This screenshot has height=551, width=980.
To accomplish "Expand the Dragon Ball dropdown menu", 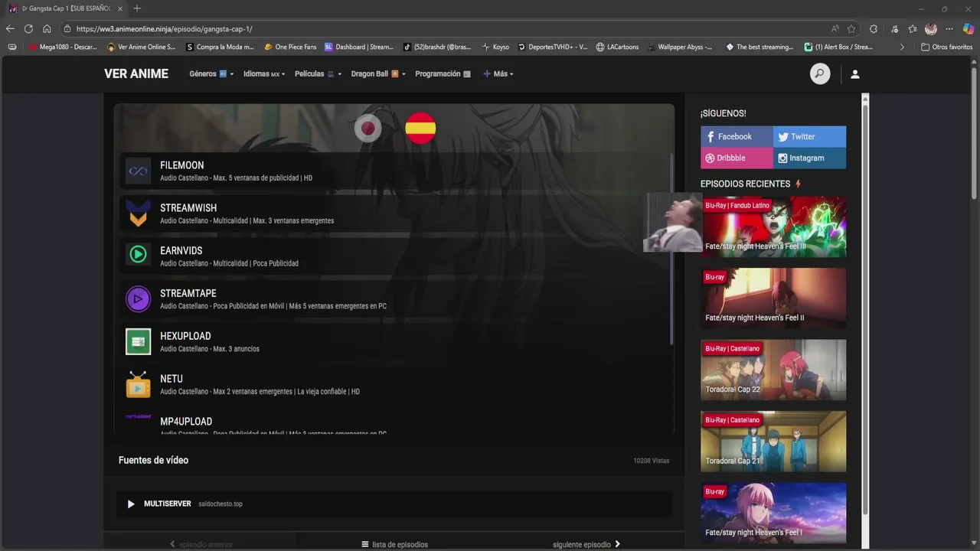I will point(378,74).
